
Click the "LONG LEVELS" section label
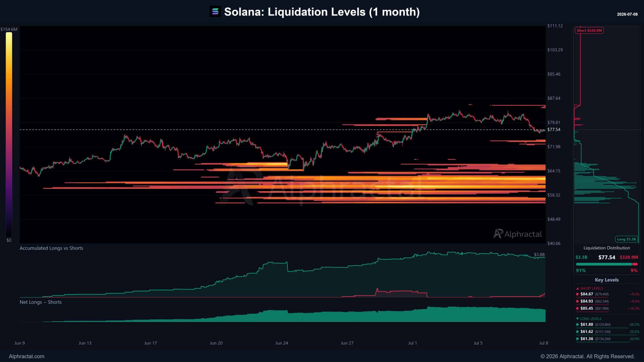coord(591,319)
